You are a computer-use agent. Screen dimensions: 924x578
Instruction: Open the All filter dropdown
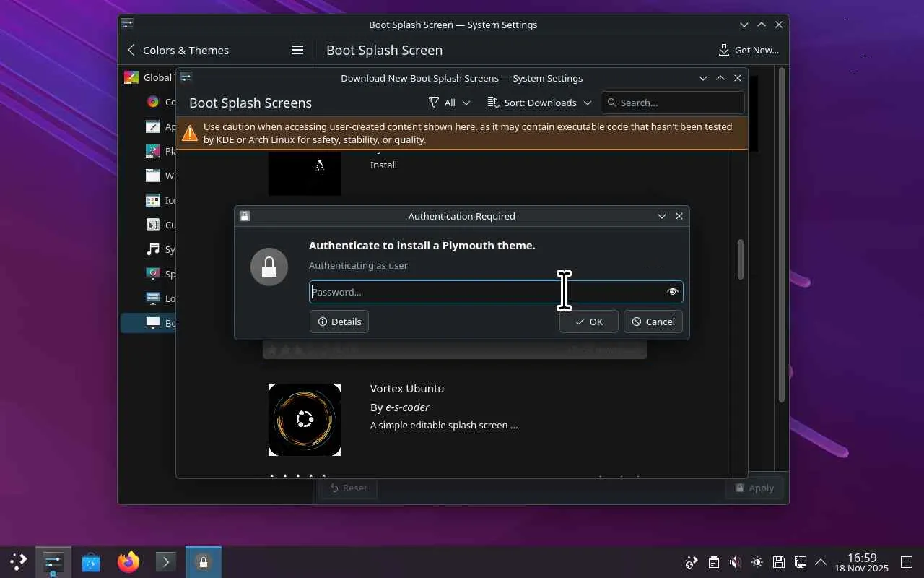pos(449,103)
